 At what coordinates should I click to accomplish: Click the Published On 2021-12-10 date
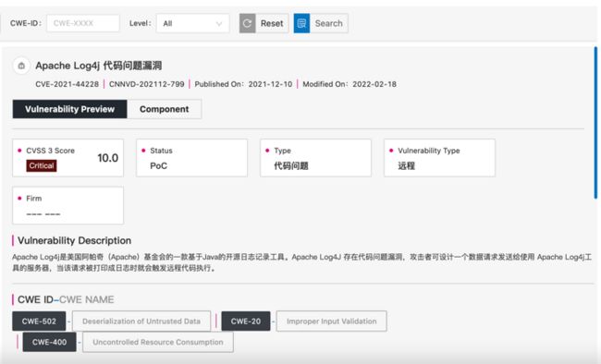(243, 84)
